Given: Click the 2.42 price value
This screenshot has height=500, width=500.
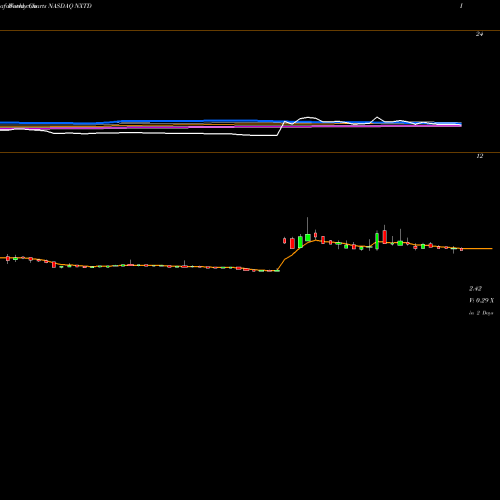Looking at the screenshot, I should pyautogui.click(x=475, y=289).
